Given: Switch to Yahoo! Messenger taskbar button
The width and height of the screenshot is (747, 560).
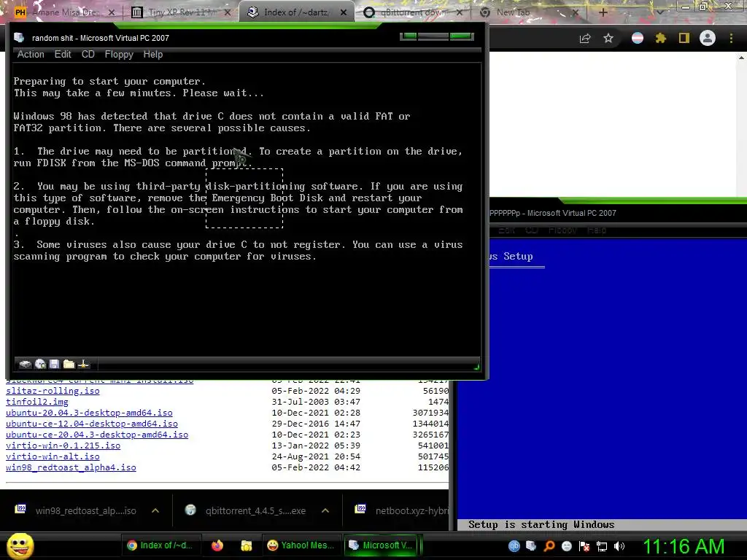Looking at the screenshot, I should 301,545.
